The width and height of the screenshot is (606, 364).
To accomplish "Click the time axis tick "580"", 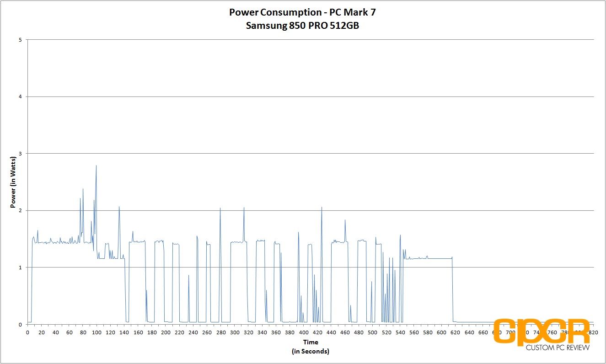I will (428, 332).
